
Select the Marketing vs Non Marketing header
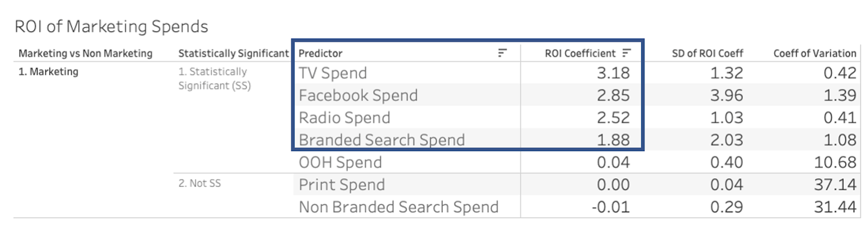86,53
